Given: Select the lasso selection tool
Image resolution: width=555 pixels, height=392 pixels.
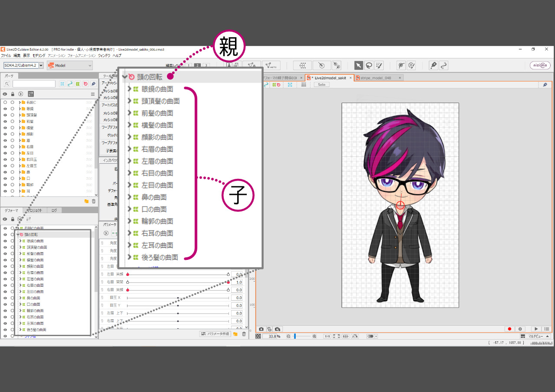Looking at the screenshot, I should tap(369, 65).
